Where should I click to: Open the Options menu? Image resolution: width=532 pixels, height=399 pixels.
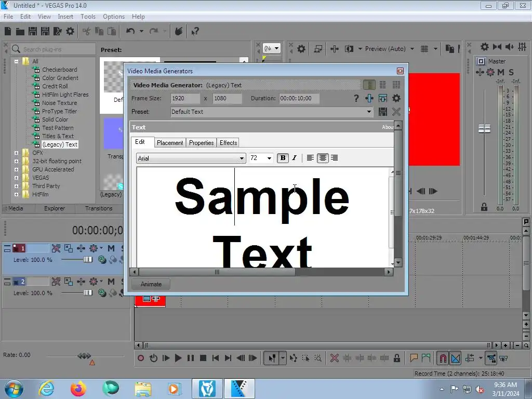114,16
